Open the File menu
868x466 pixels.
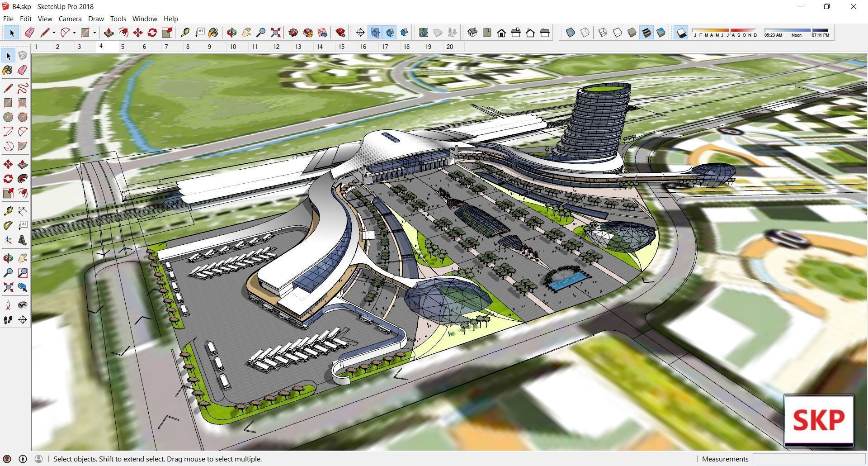8,19
